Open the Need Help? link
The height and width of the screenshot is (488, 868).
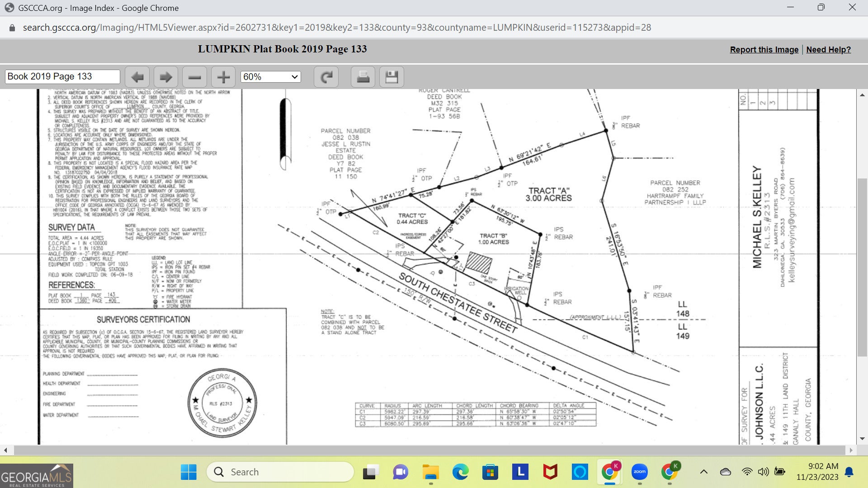click(828, 50)
